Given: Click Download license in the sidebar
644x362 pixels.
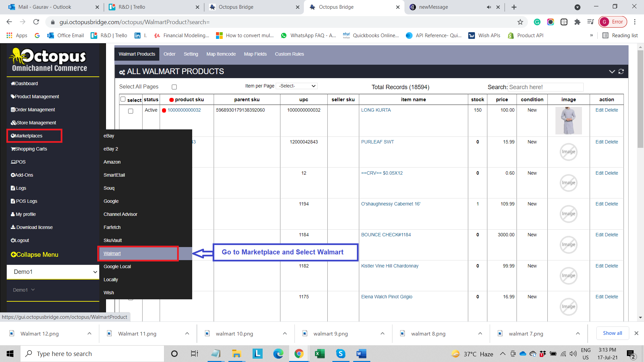Looking at the screenshot, I should pyautogui.click(x=32, y=227).
